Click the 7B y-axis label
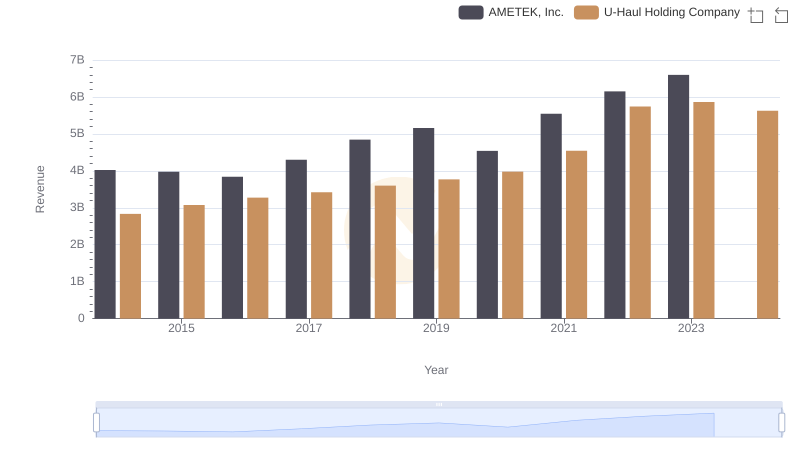Image resolution: width=800 pixels, height=461 pixels. click(77, 60)
